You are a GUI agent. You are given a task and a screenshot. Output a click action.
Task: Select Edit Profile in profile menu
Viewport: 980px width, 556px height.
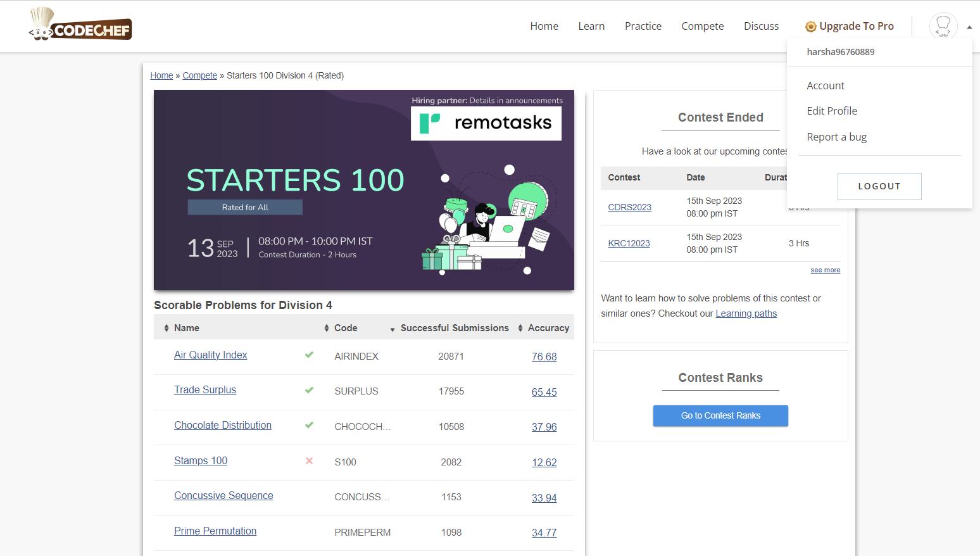(832, 111)
